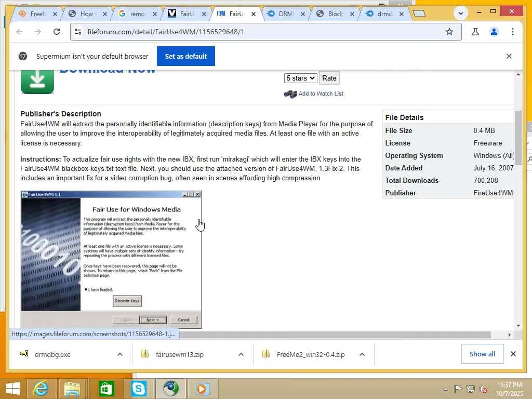
Task: Click Set as default button
Action: [x=186, y=56]
